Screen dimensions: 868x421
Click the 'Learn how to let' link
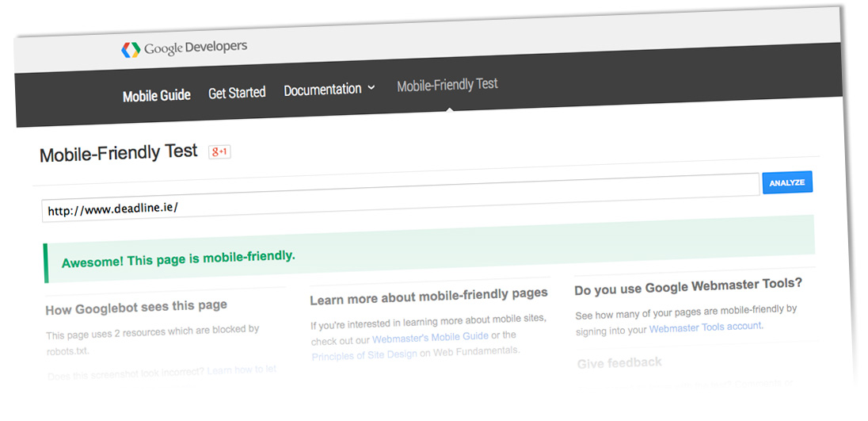[242, 370]
